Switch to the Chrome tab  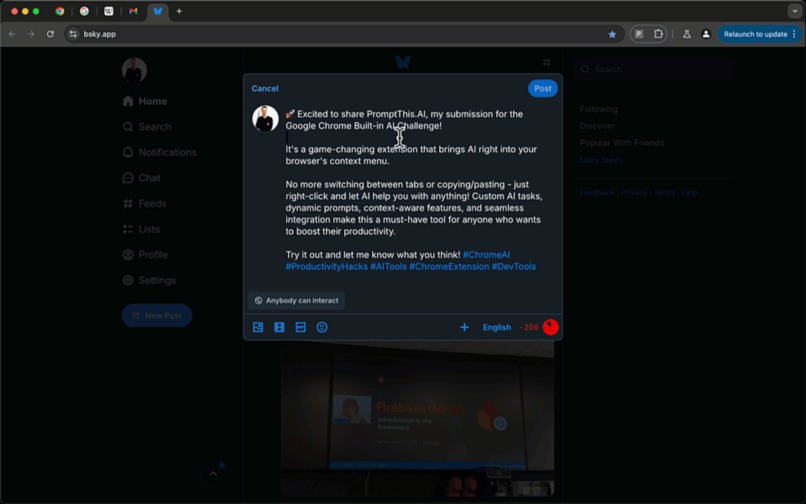(x=60, y=11)
